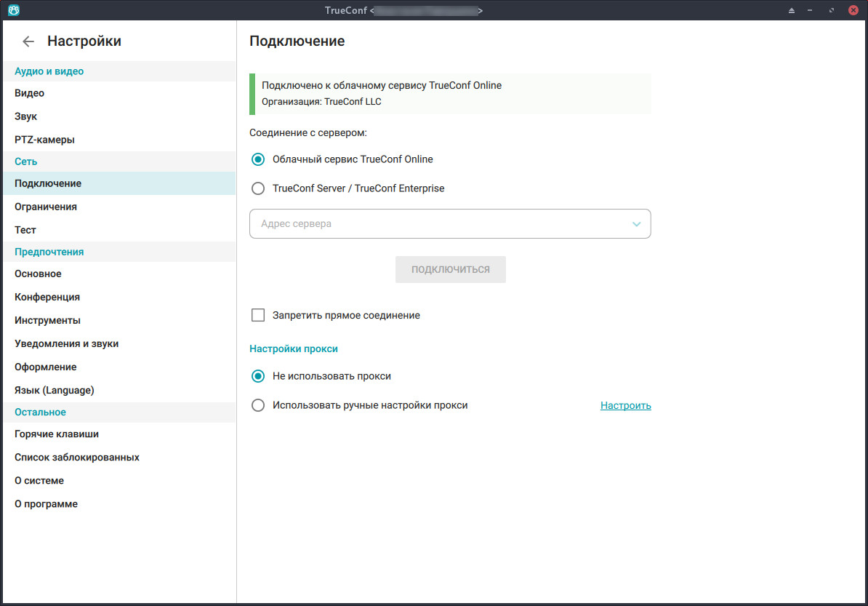868x606 pixels.
Task: Select Подключение in the sidebar
Action: (119, 183)
